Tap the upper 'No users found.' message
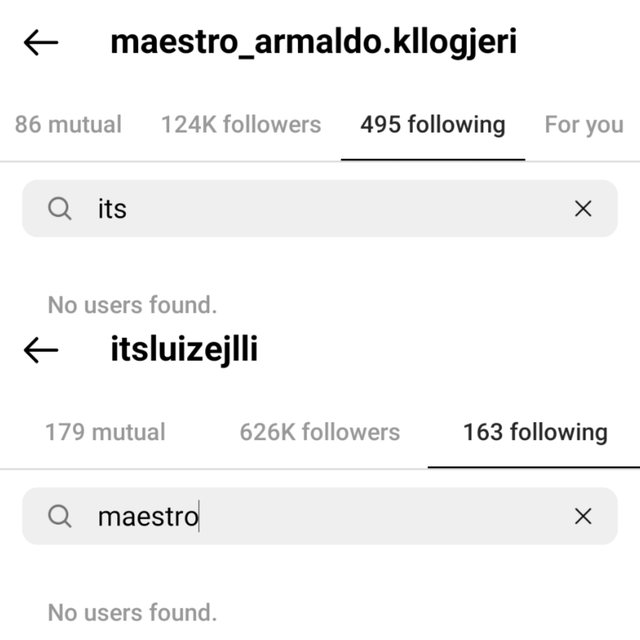640x640 pixels. (132, 305)
